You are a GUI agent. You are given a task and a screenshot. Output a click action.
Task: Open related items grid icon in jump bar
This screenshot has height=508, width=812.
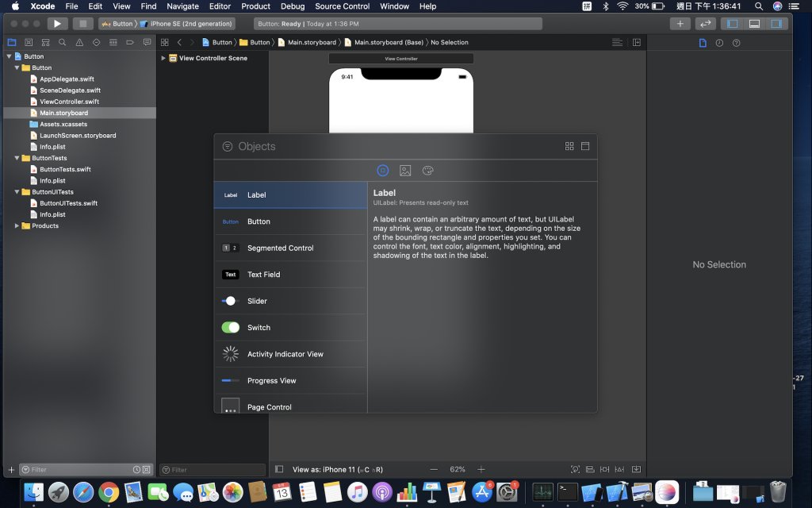point(165,43)
